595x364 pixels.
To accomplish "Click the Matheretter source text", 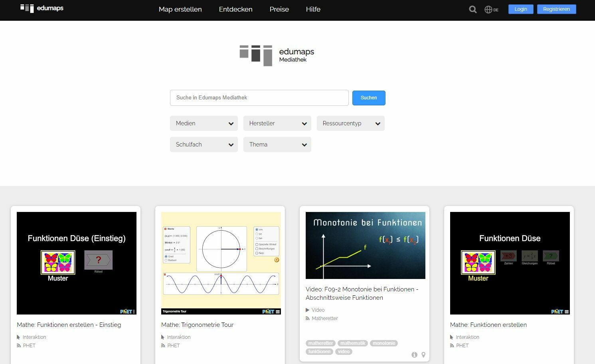I will pos(325,318).
